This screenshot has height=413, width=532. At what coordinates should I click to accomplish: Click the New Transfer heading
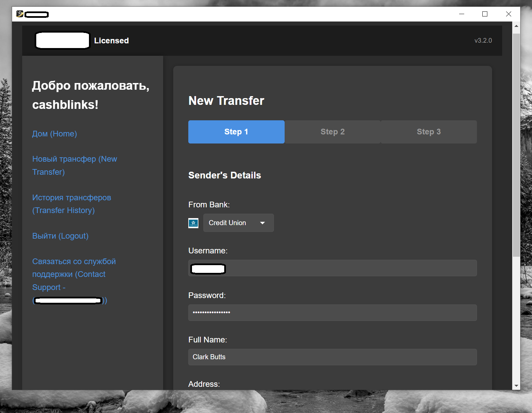226,101
